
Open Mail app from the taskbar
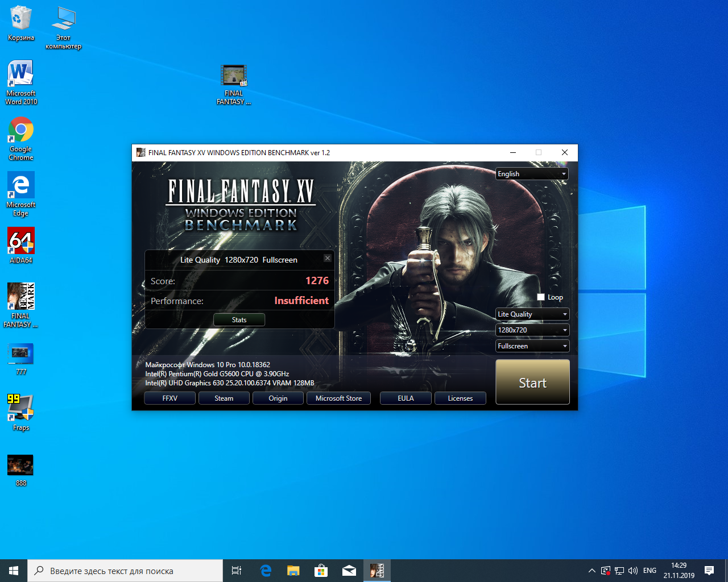tap(349, 571)
